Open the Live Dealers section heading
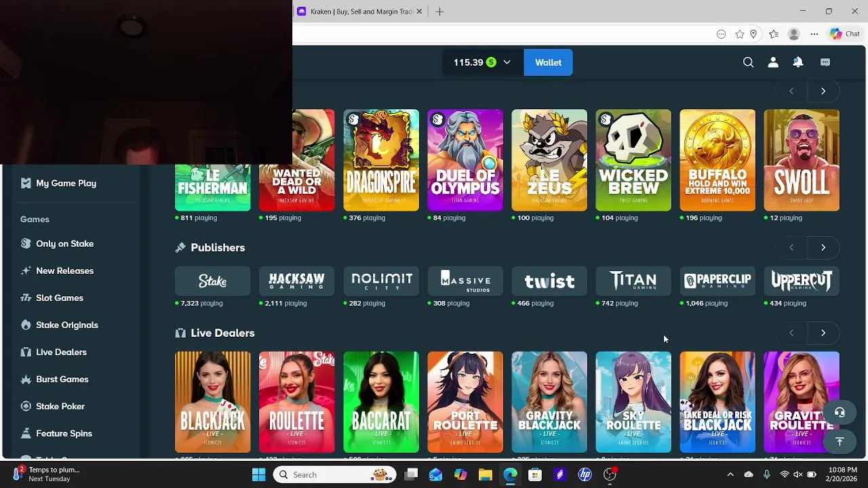Image resolution: width=868 pixels, height=488 pixels. [222, 333]
